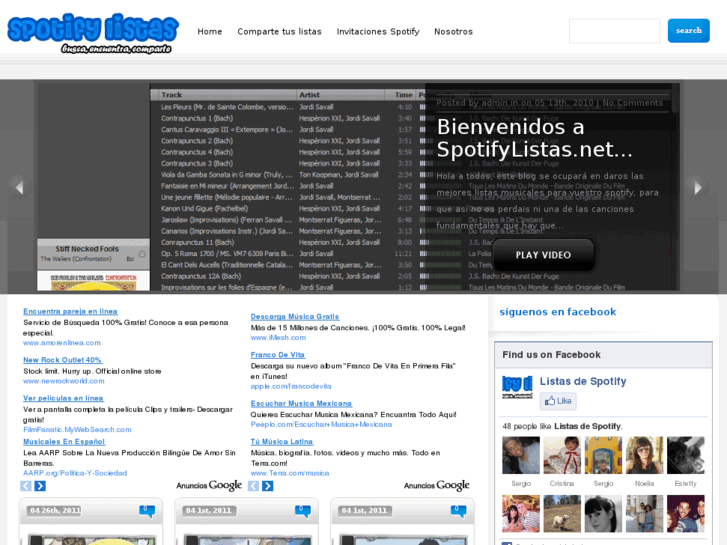This screenshot has width=727, height=545.
Task: Visit www.amorenlinea.com link
Action: (x=62, y=343)
